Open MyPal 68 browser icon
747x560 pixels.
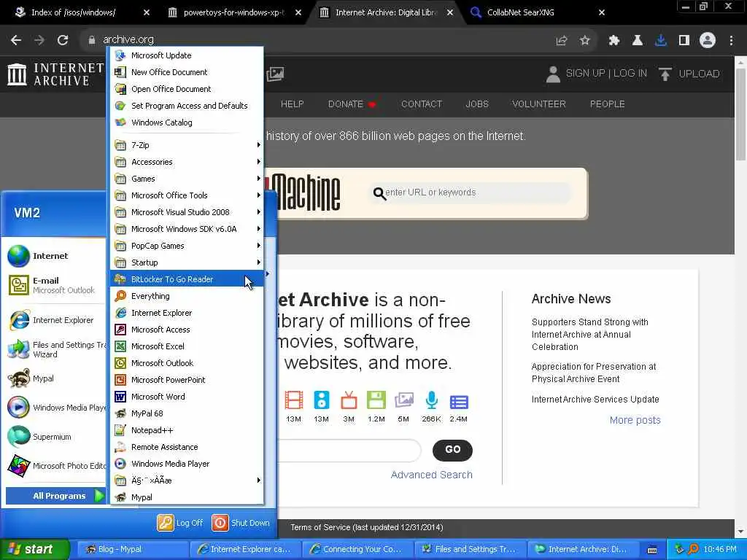tap(120, 413)
